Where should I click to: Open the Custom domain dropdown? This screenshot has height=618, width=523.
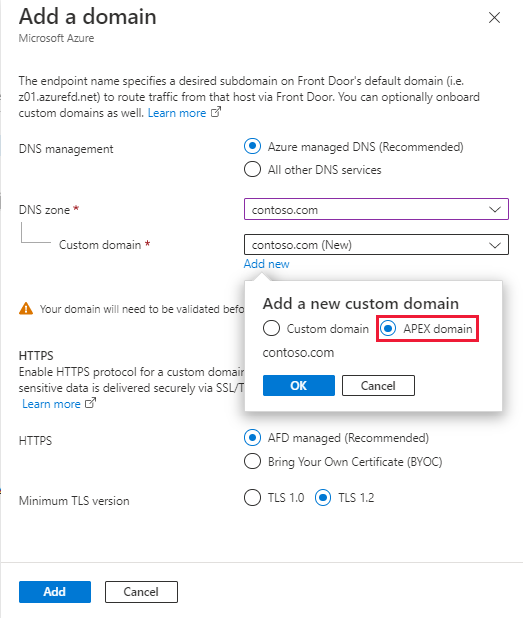(376, 245)
